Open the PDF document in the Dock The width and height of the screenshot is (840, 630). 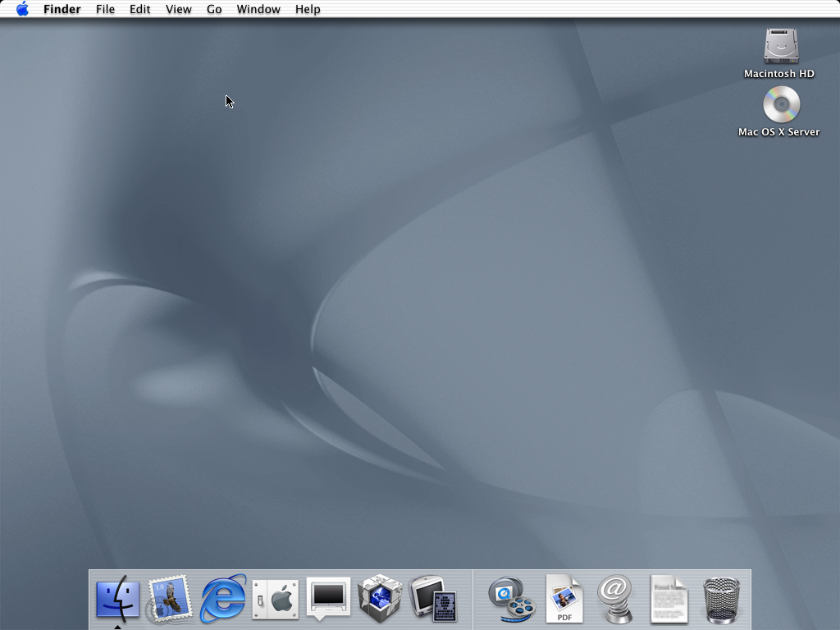click(564, 599)
